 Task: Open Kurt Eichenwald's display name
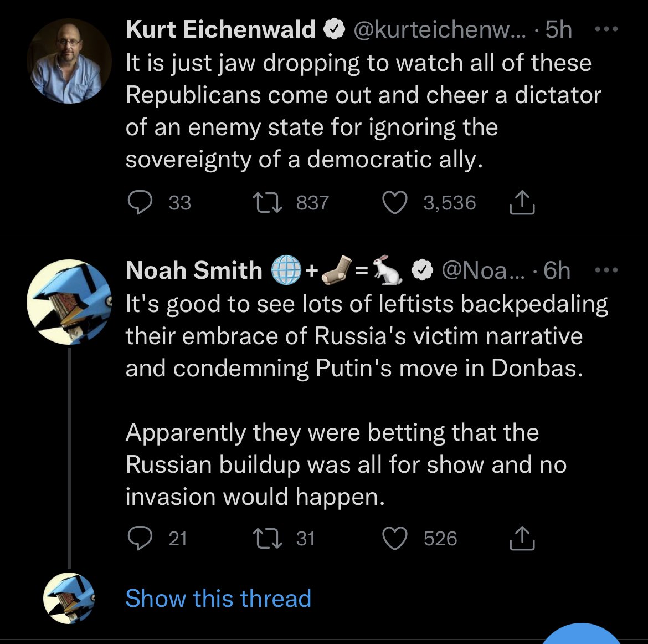tap(220, 29)
